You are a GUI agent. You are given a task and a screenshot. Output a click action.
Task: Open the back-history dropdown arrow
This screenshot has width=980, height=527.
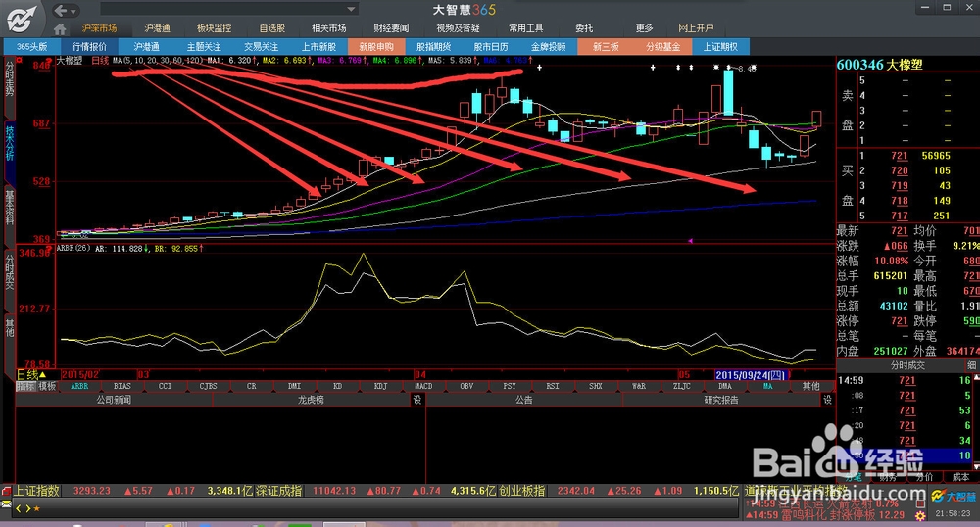coord(73,11)
